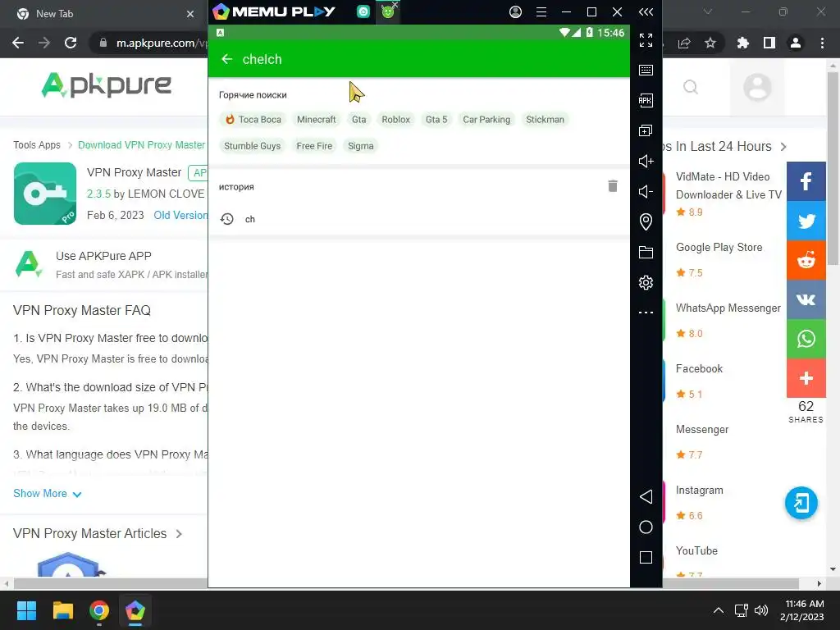Select Sigma hot search chip
840x630 pixels.
point(361,146)
